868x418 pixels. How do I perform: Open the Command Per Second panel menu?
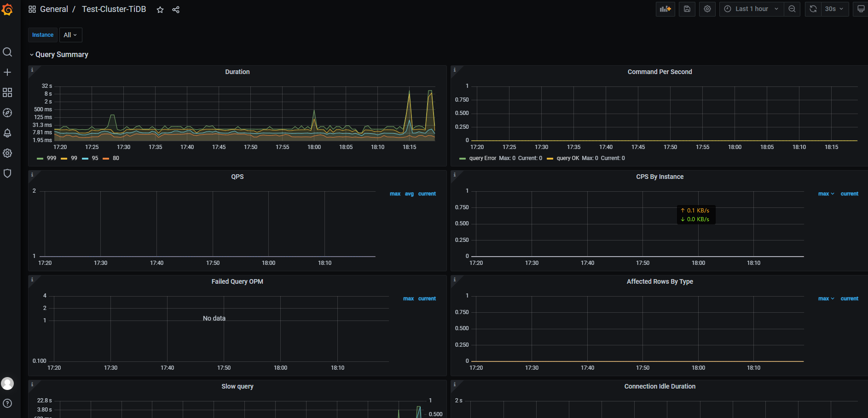[660, 72]
